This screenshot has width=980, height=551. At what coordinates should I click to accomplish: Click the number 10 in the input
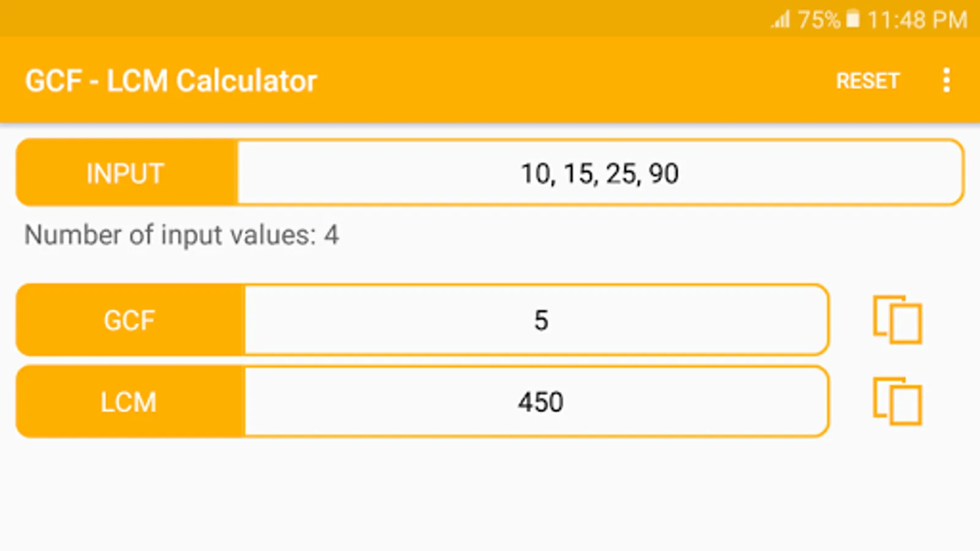coord(536,174)
